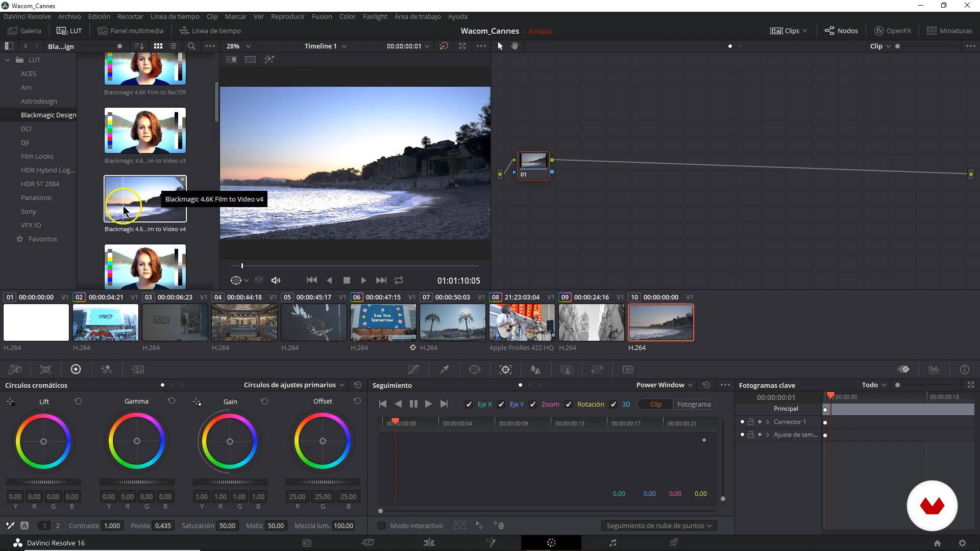This screenshot has width=980, height=551.
Task: Open the Panel multimedia button
Action: click(x=130, y=31)
